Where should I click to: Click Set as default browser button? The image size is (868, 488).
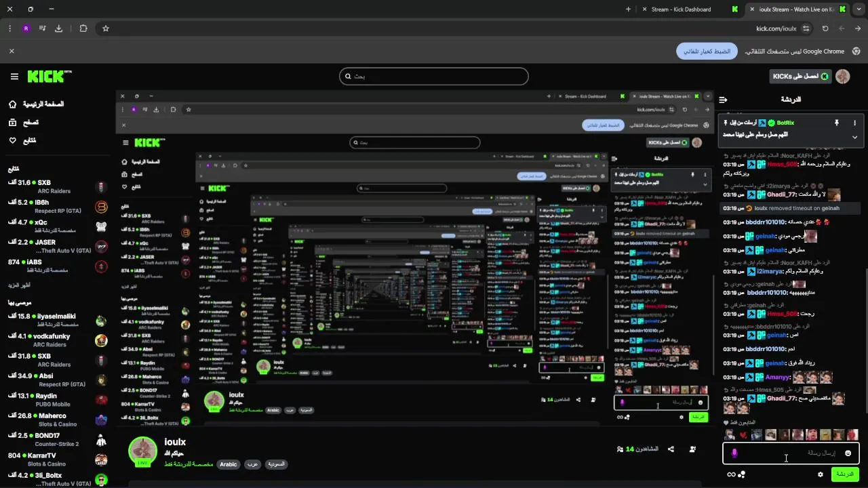point(707,51)
